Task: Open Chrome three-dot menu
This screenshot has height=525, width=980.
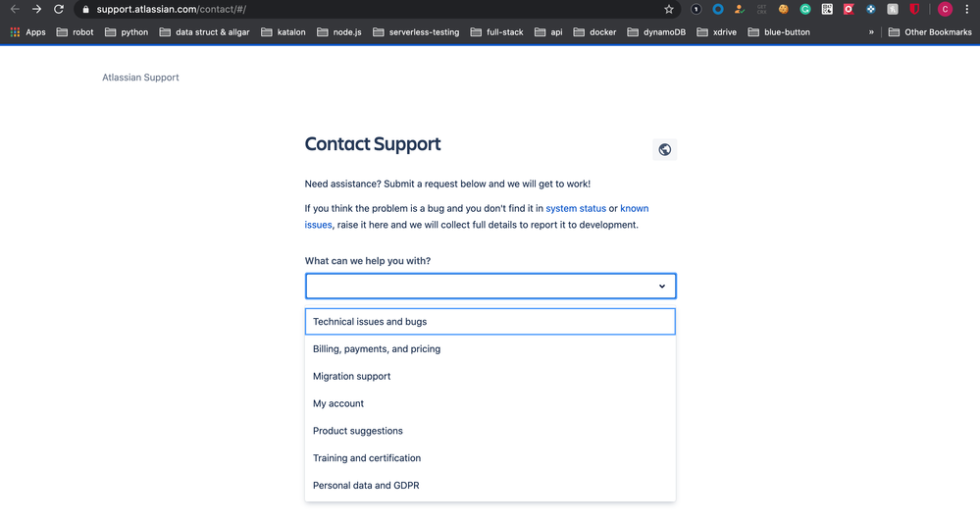Action: [x=967, y=10]
